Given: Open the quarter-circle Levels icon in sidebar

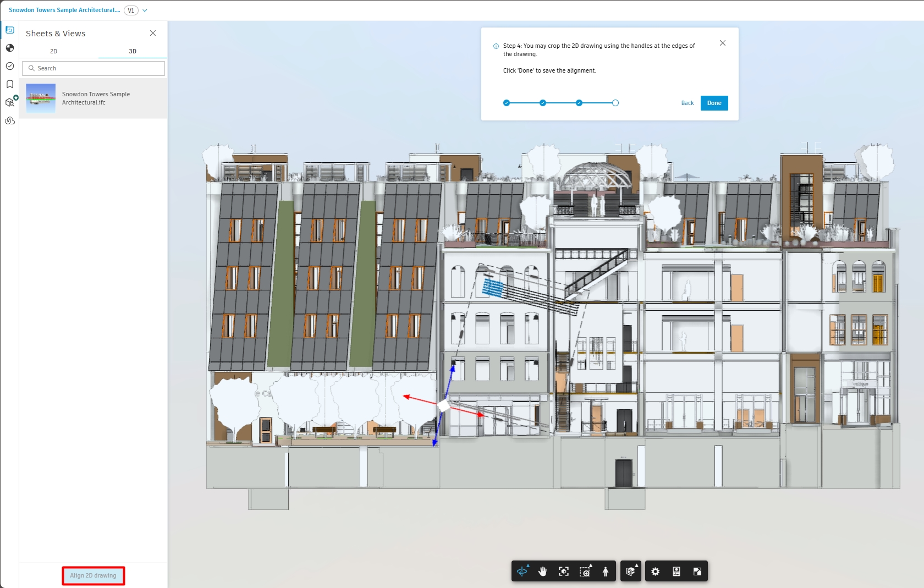Looking at the screenshot, I should pyautogui.click(x=10, y=48).
